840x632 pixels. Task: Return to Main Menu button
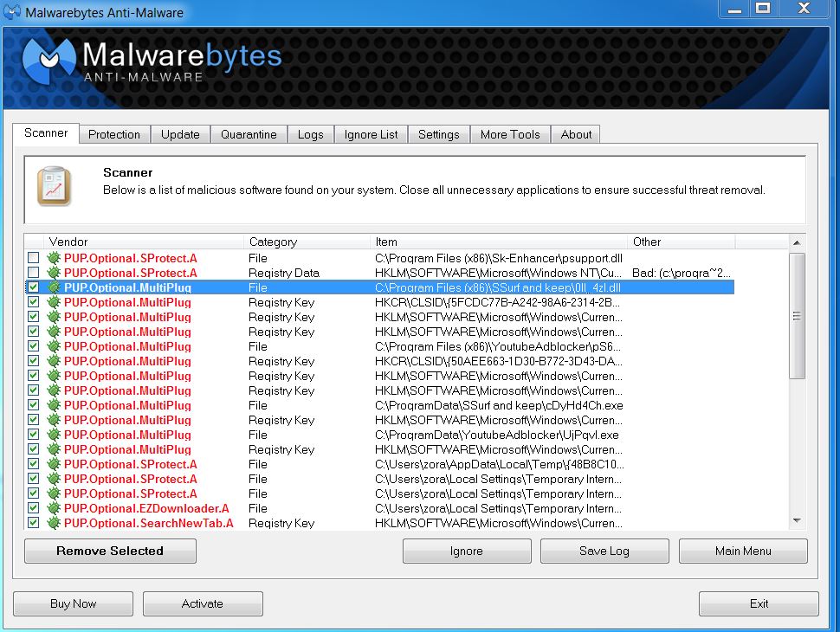click(743, 551)
